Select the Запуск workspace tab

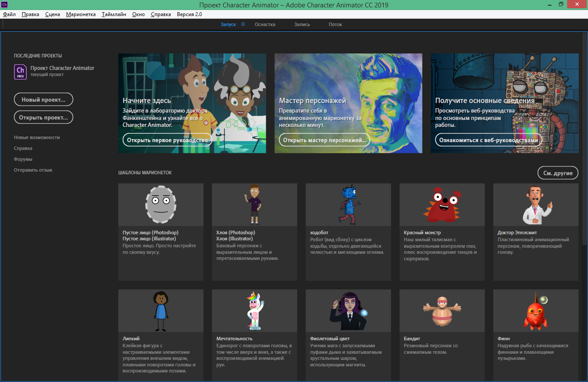[x=228, y=24]
